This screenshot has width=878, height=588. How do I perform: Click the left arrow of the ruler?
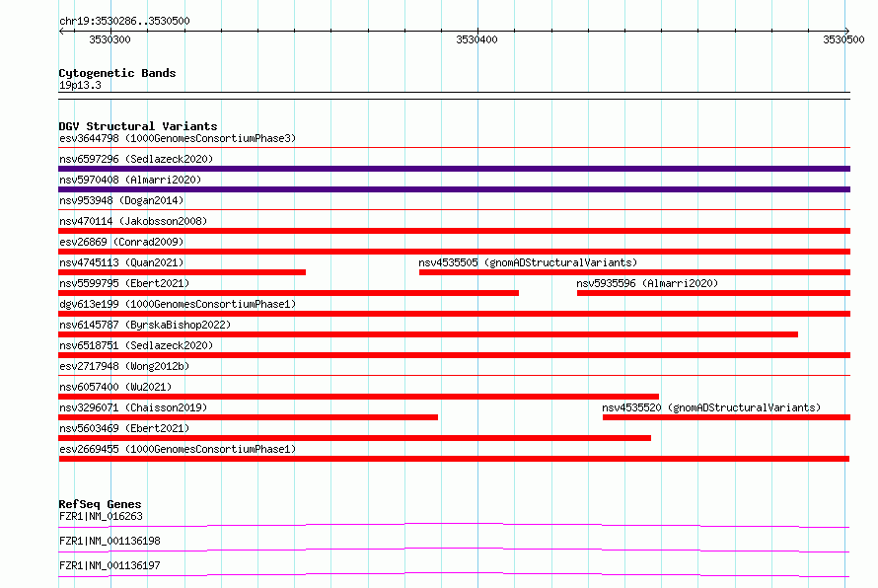61,31
